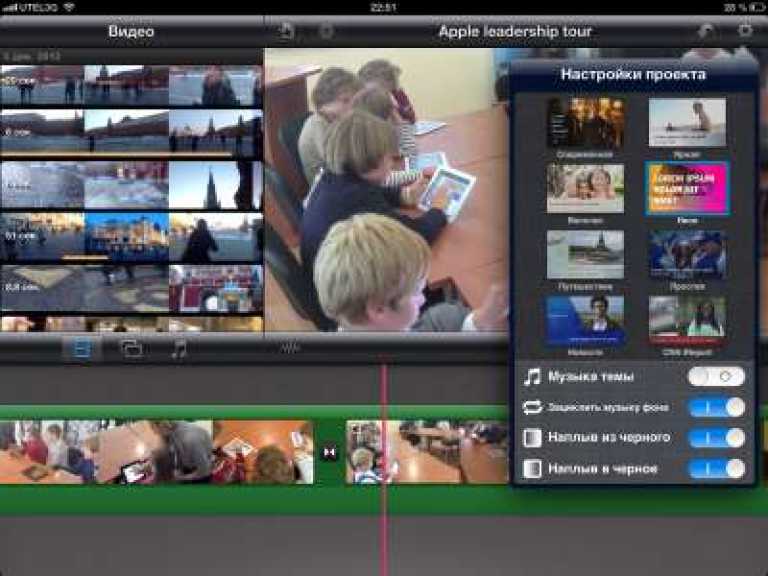Tap the loop icon beside Зациклить музыку фона
The image size is (768, 576).
(x=532, y=407)
